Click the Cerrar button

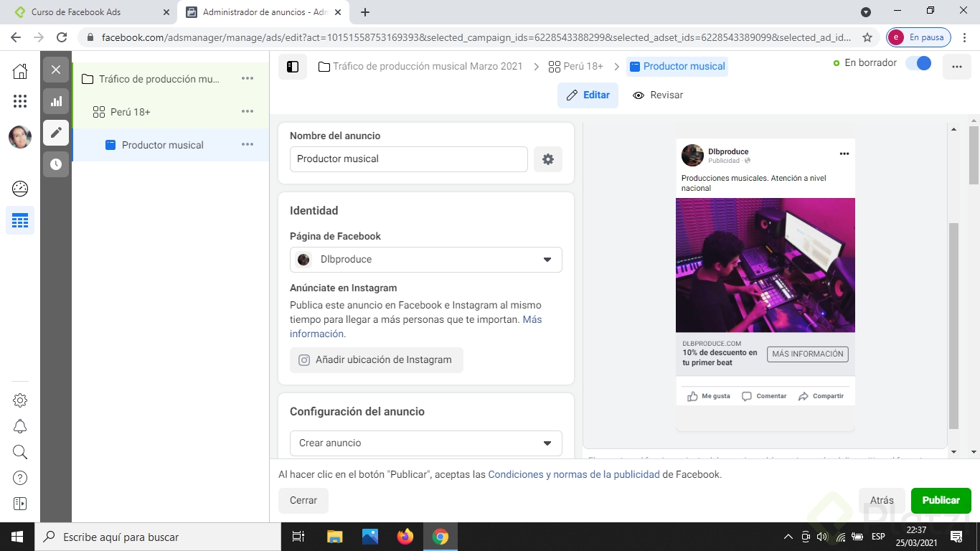tap(303, 501)
